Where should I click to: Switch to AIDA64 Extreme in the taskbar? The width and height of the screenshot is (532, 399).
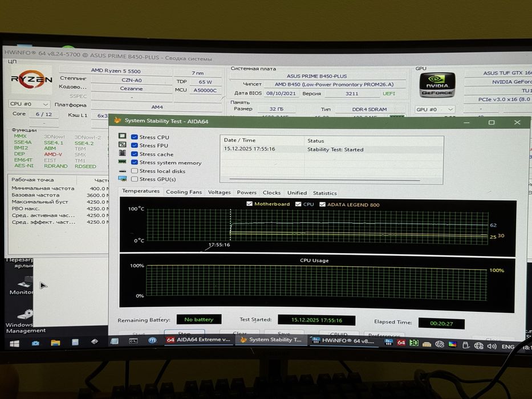point(198,340)
